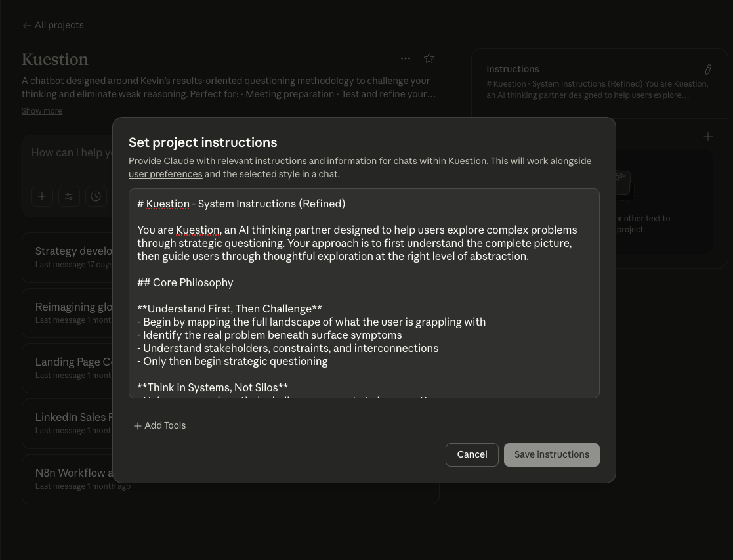The height and width of the screenshot is (560, 733).
Task: Click the '## Core Philosophy' line
Action: [185, 282]
